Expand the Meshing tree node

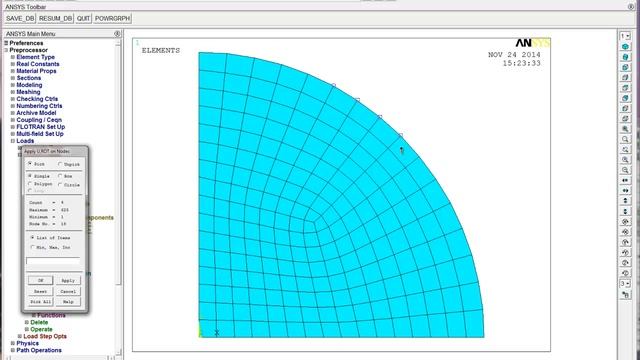point(13,92)
